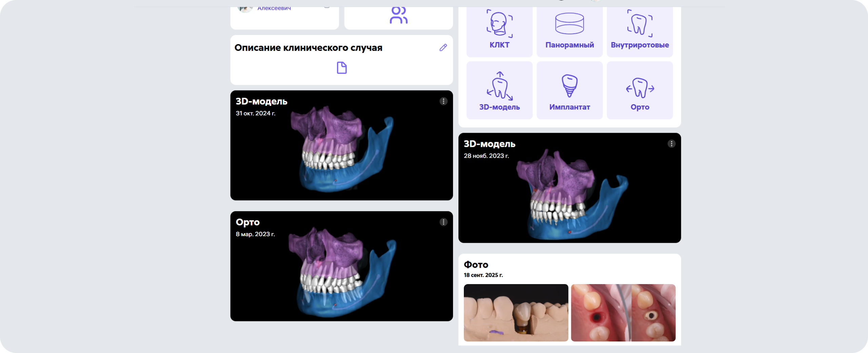Click the 3D-модель tooth tile icon
Viewport: 868px width, 353px height.
pyautogui.click(x=499, y=86)
